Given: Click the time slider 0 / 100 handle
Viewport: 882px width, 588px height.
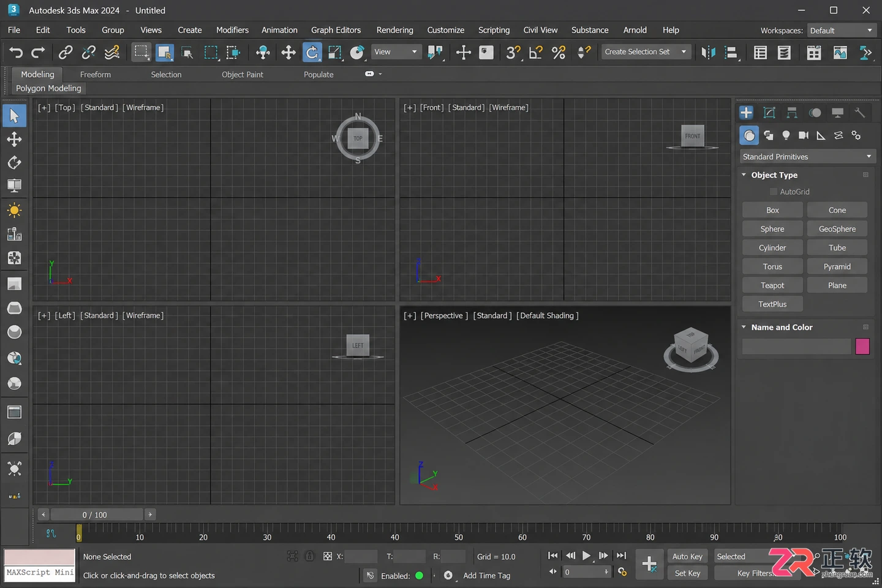Looking at the screenshot, I should (96, 514).
